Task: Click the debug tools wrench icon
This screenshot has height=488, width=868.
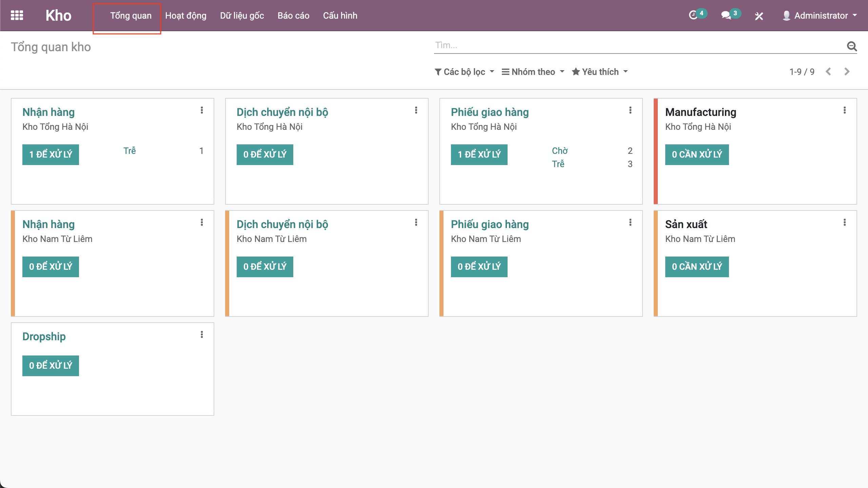Action: pos(759,16)
